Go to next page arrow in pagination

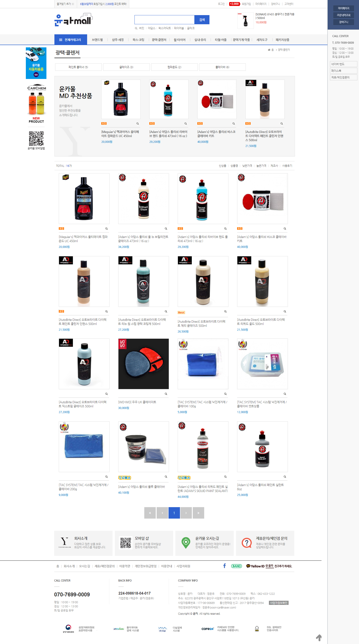[x=186, y=513]
